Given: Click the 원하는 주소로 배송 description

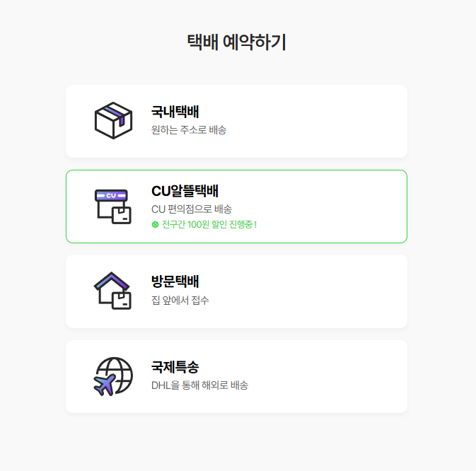Looking at the screenshot, I should click(189, 130).
